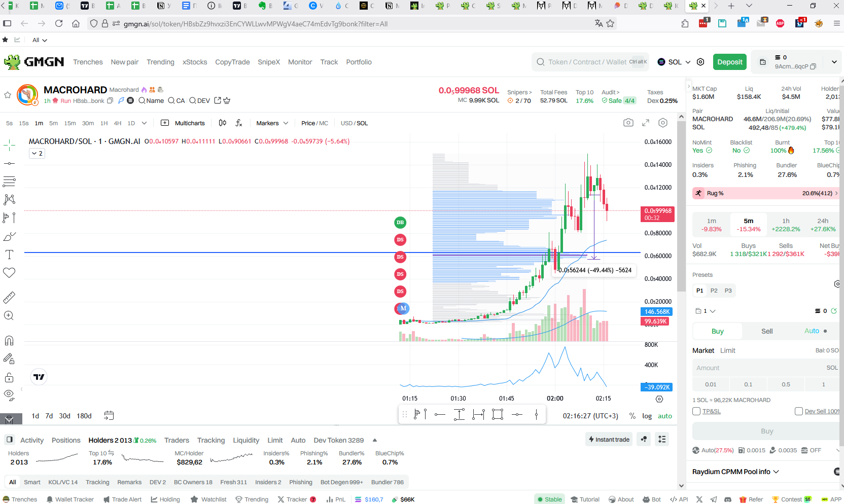Open the wallet icon in header
This screenshot has width=844, height=504.
point(762,62)
